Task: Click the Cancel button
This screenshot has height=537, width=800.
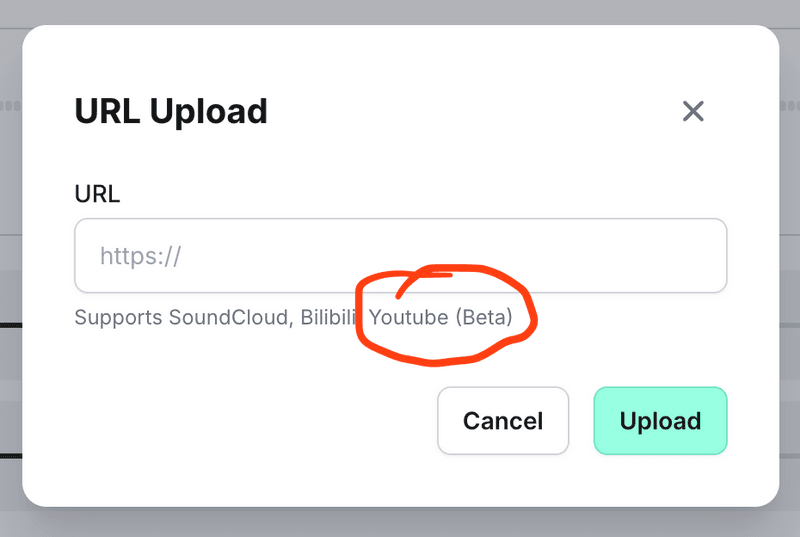Action: 503,421
